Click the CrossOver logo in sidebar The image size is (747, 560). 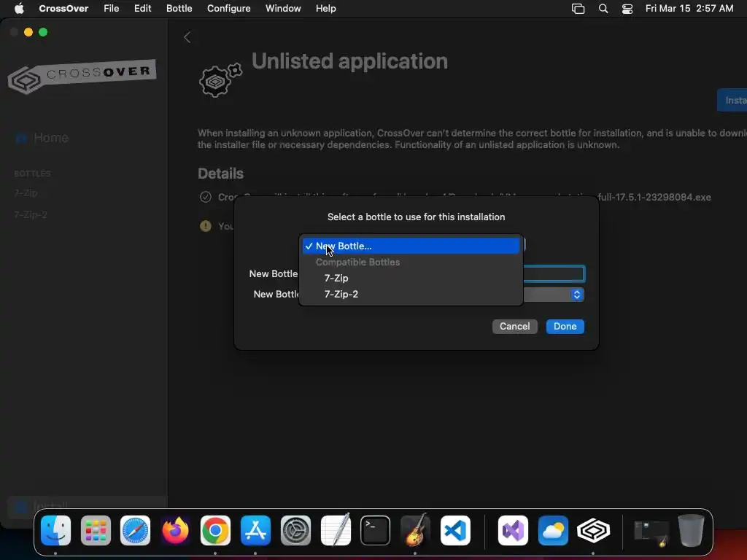tap(82, 76)
